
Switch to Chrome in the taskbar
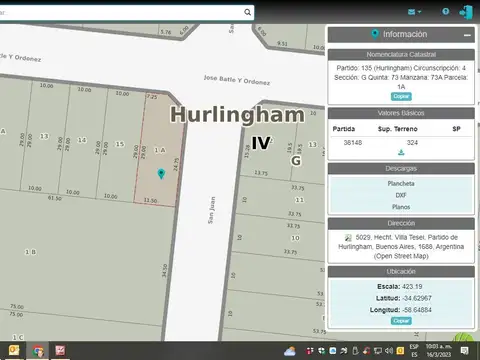pyautogui.click(x=38, y=351)
